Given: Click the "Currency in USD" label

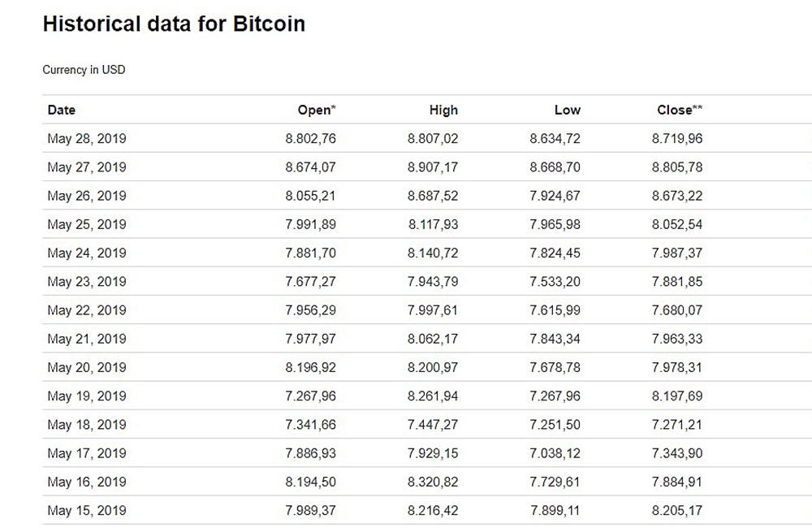Looking at the screenshot, I should [x=84, y=70].
